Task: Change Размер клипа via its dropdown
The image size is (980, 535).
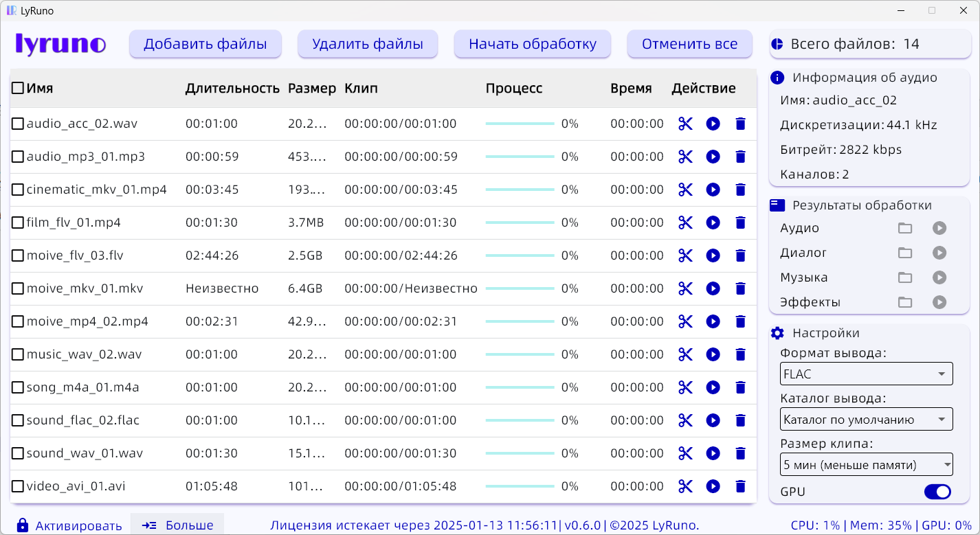Action: [866, 464]
